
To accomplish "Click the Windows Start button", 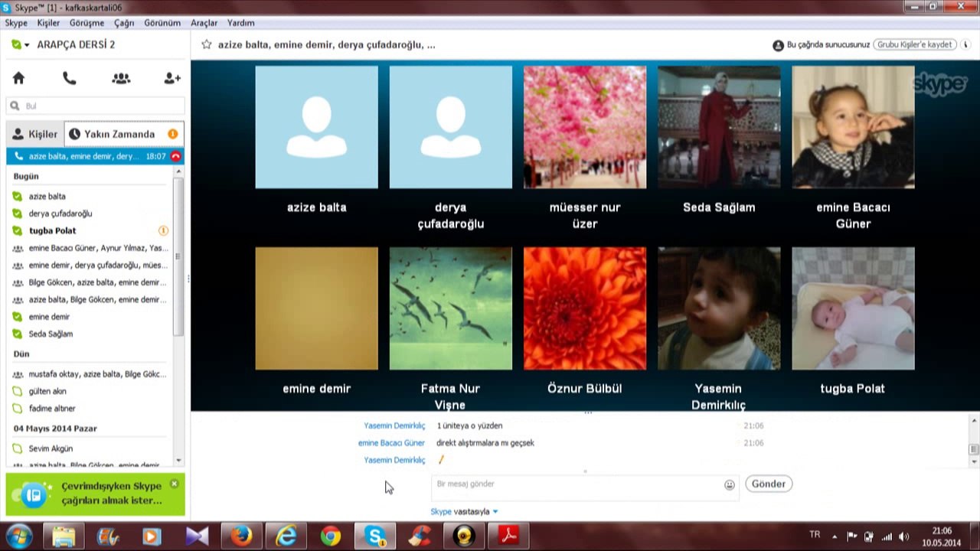I will [x=18, y=536].
